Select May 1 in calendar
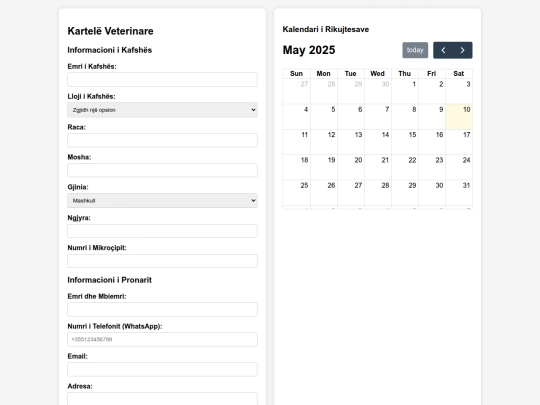Viewport: 540px width, 405px height. pyautogui.click(x=405, y=91)
